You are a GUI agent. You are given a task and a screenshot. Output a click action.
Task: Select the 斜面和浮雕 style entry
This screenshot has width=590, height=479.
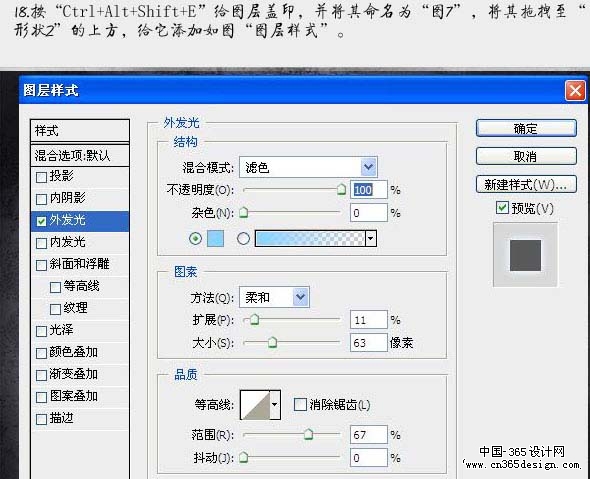[80, 264]
